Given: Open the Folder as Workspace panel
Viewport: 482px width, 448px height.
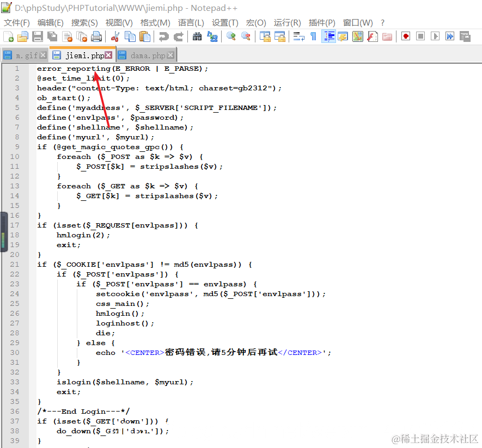Looking at the screenshot, I should point(387,36).
